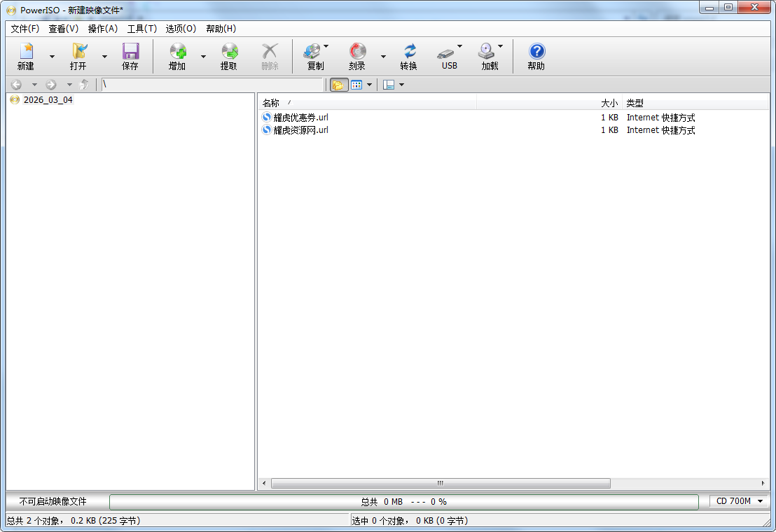Click the 不可启动映像文件 status button
This screenshot has height=532, width=776.
53,501
